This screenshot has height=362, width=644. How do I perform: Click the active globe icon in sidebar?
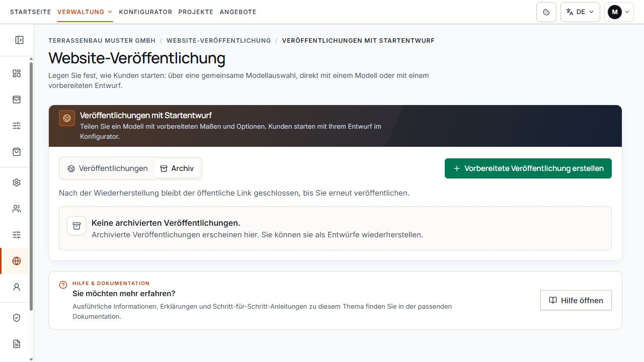click(x=17, y=261)
